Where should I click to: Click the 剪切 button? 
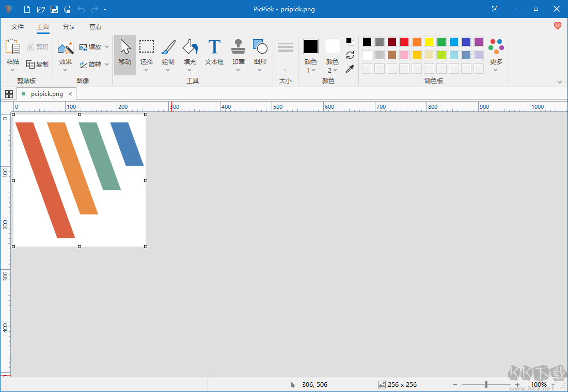(x=37, y=47)
